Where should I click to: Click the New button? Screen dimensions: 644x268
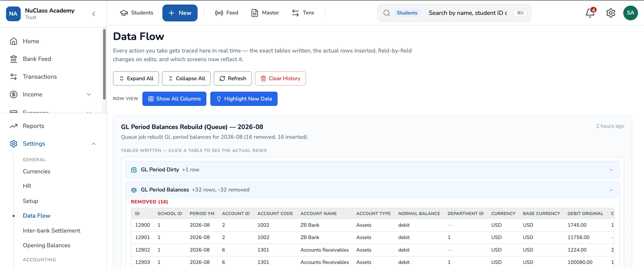coord(180,13)
